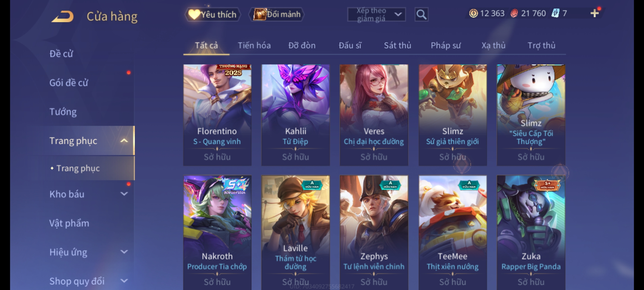Select the Pháp sư tab
This screenshot has width=644, height=290.
(445, 45)
